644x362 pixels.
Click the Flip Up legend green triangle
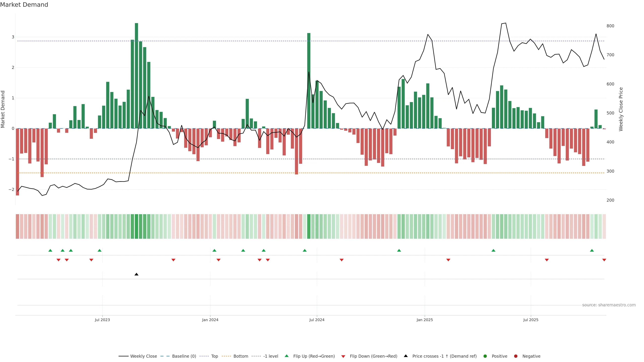pos(286,356)
